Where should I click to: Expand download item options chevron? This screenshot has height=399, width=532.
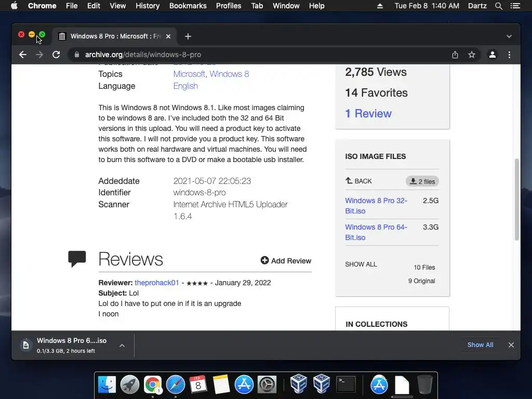coord(122,345)
